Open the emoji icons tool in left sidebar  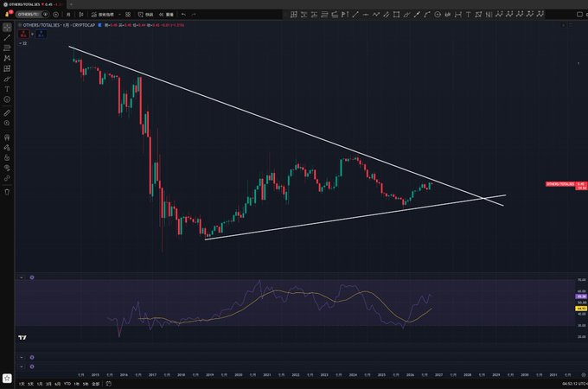click(7, 99)
